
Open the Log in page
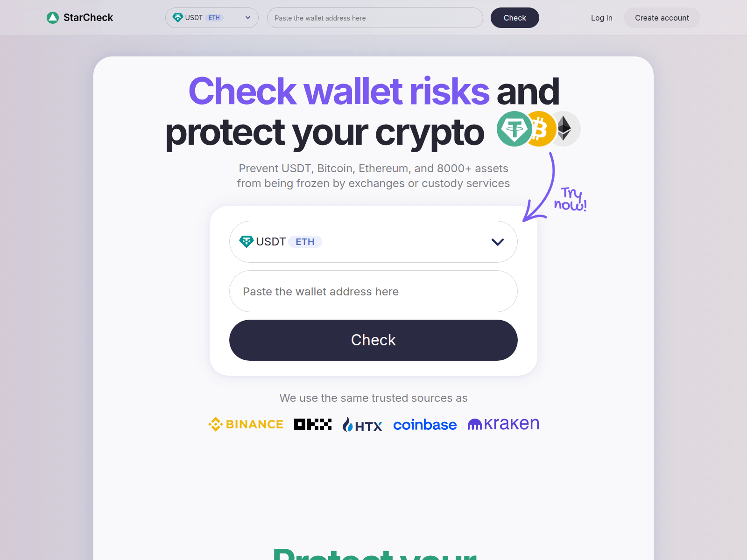click(x=602, y=18)
